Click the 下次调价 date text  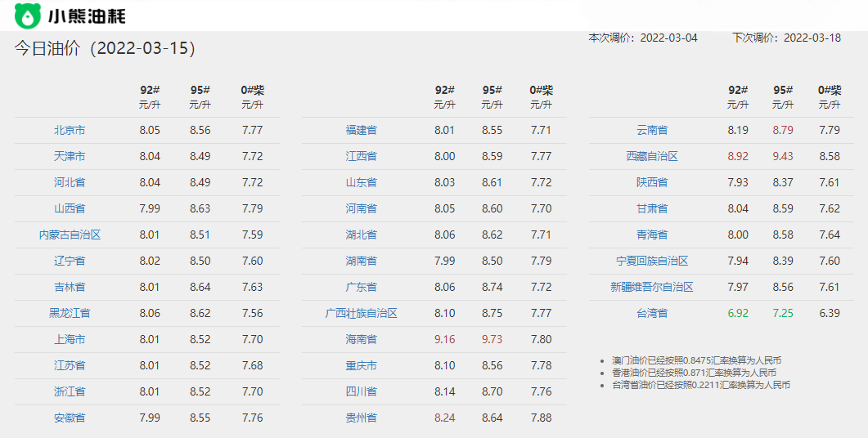point(786,38)
